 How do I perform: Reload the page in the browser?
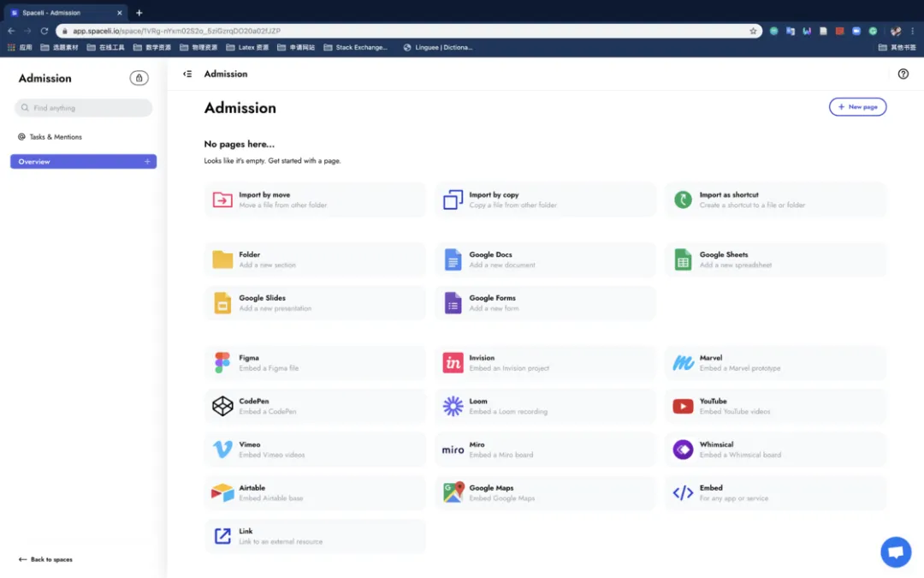pos(44,31)
